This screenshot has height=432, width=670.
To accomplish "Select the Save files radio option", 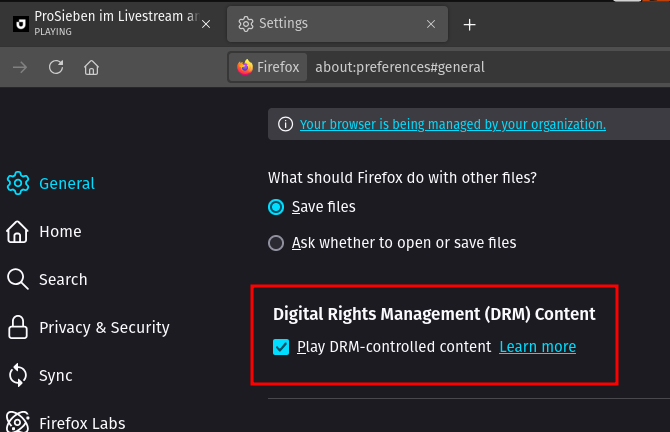I will (276, 207).
